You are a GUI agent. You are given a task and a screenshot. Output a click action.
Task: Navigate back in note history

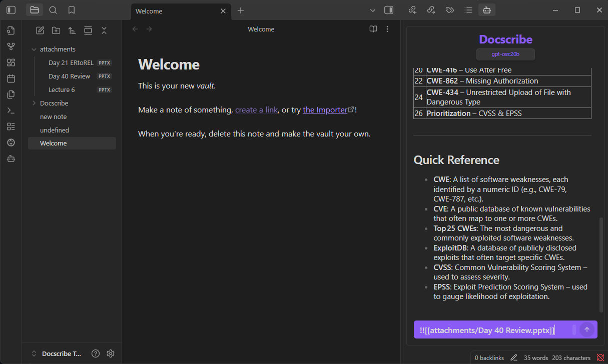click(x=135, y=29)
